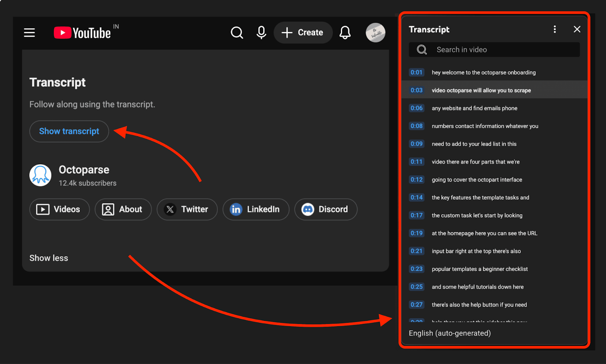The width and height of the screenshot is (606, 364).
Task: Jump to the 0:14 transcript timestamp
Action: point(417,197)
